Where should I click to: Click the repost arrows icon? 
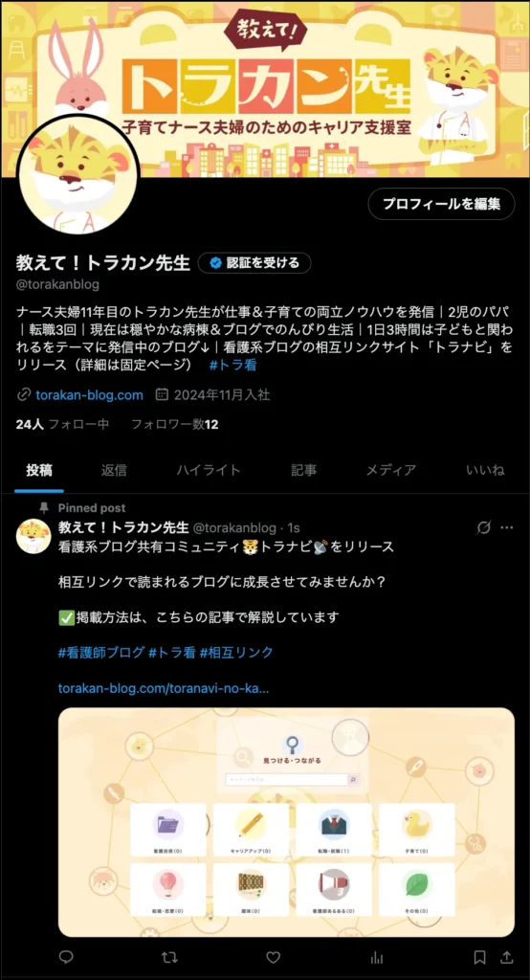coord(169,957)
